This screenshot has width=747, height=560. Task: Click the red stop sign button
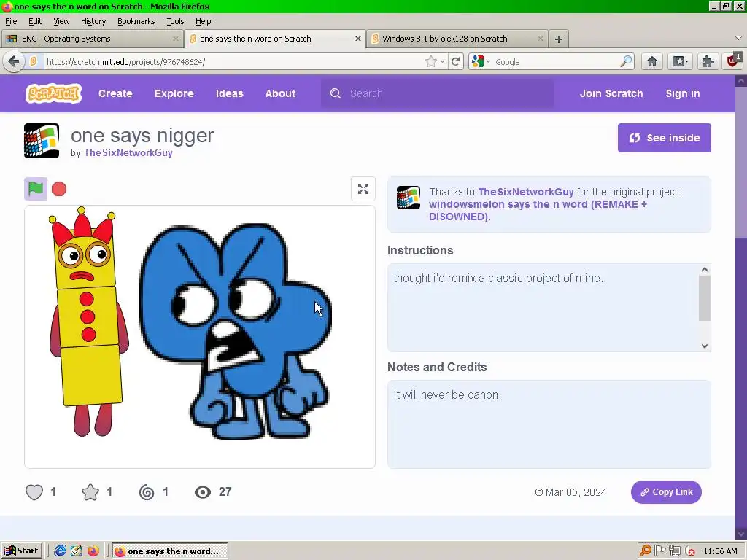(x=59, y=189)
